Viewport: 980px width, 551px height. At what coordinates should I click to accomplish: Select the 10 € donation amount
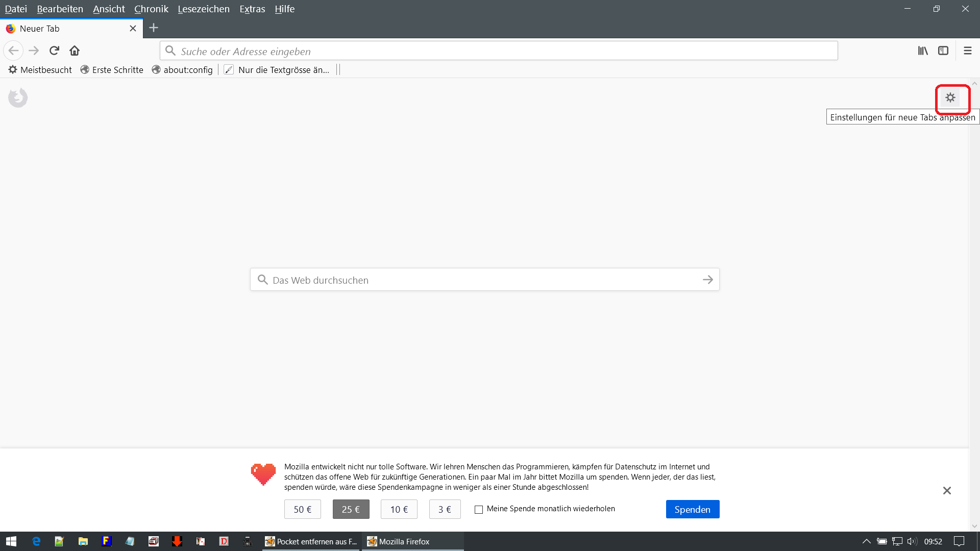399,509
